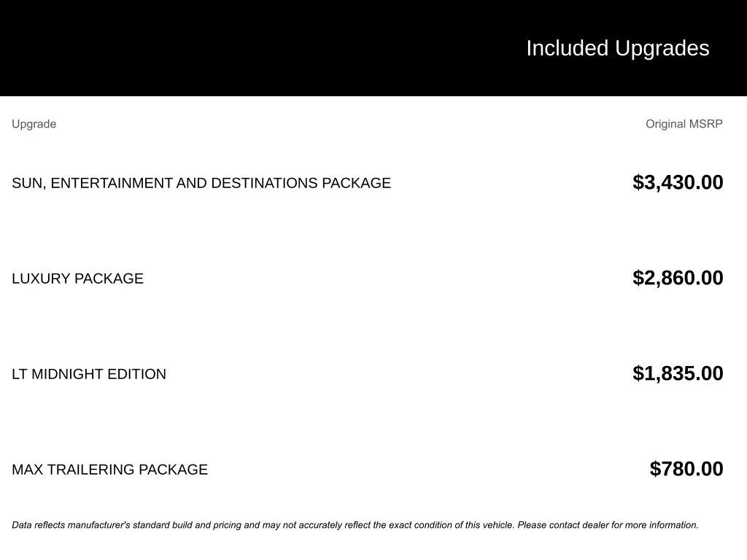Select the Original MSRP column header
747x560 pixels.
click(684, 124)
